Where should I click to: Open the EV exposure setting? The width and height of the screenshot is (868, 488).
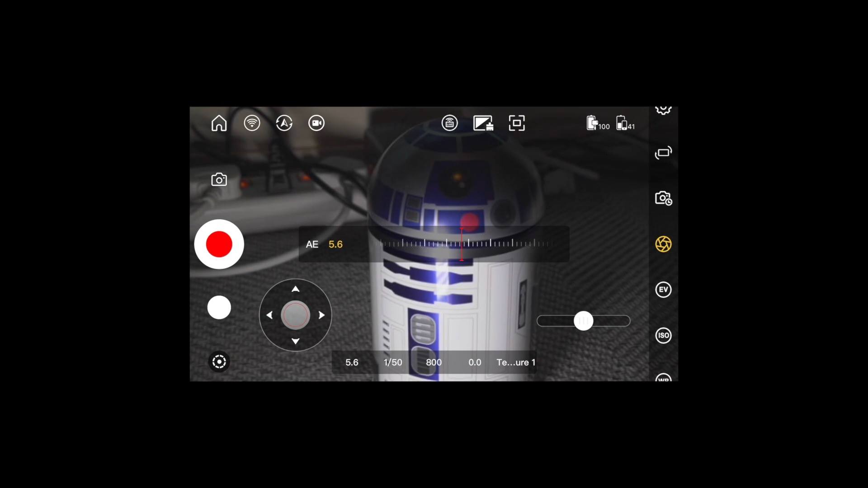pyautogui.click(x=663, y=290)
